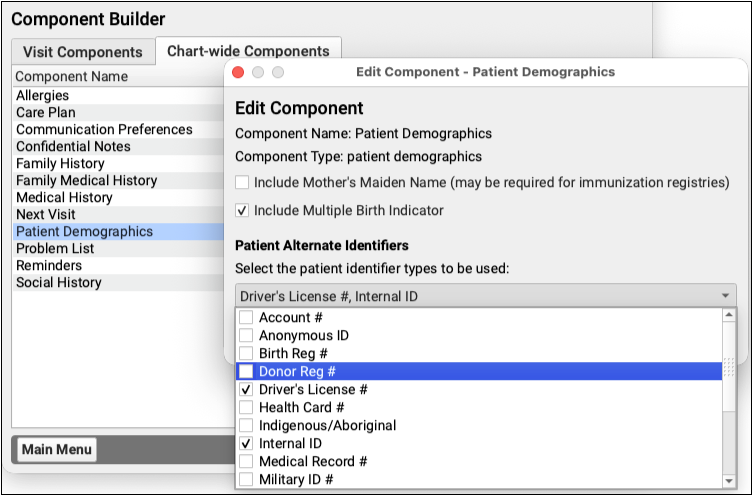Select Allergies in the component list
Viewport: 752px width, 495px height.
43,96
